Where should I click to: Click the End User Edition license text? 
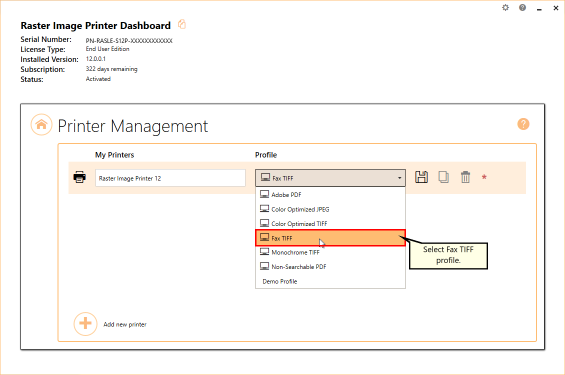[x=107, y=49]
